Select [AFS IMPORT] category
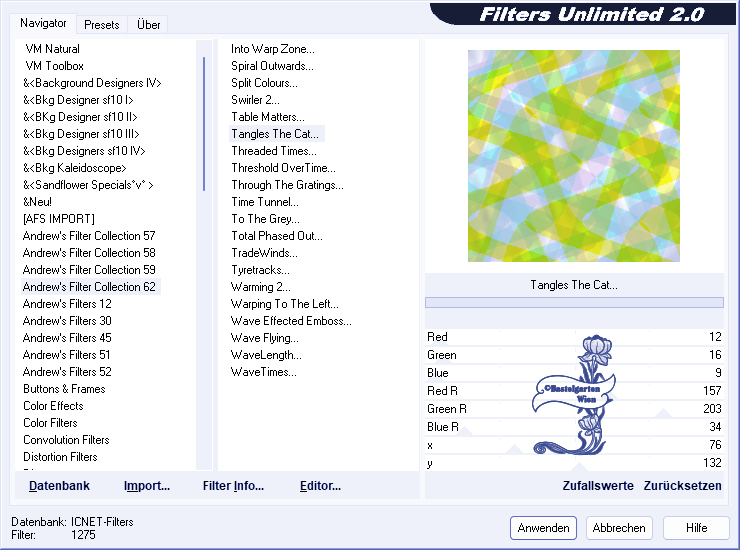 coord(59,219)
